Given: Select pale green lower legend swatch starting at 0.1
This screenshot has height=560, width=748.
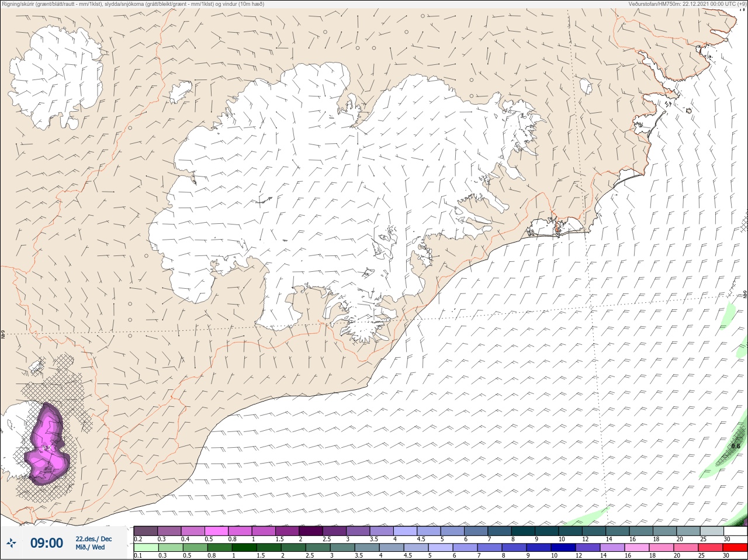Looking at the screenshot, I should [x=146, y=548].
